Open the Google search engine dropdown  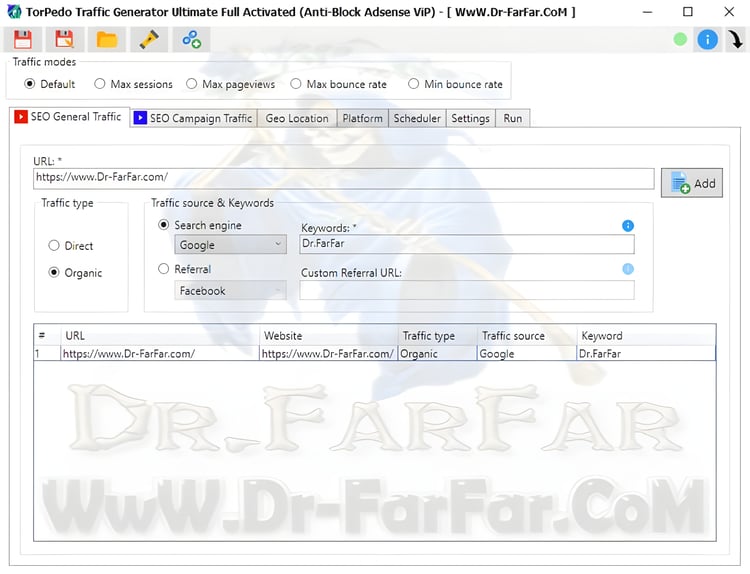pyautogui.click(x=230, y=244)
